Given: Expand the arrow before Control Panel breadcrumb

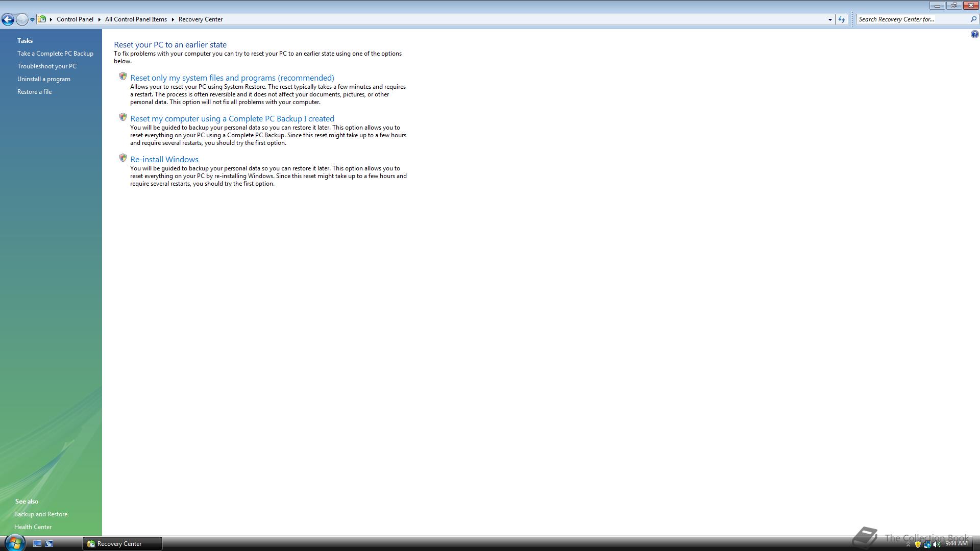Looking at the screenshot, I should click(x=51, y=19).
